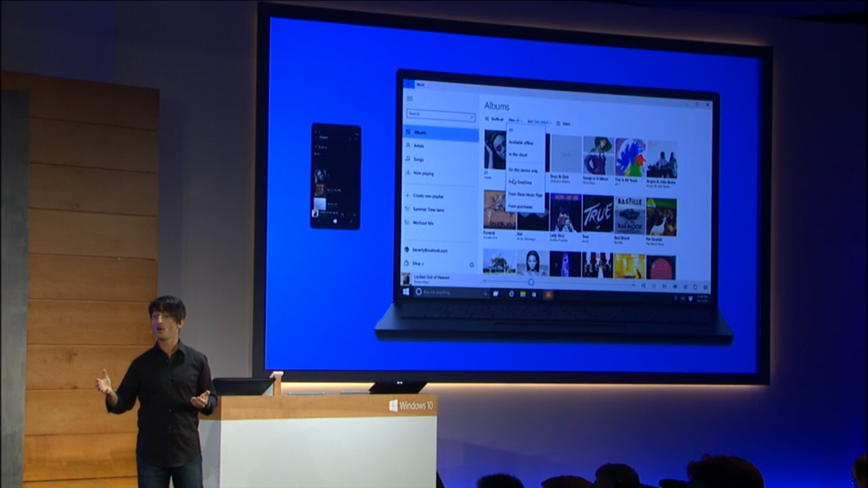Open the Bad Blood album
868x488 pixels.
click(x=630, y=216)
